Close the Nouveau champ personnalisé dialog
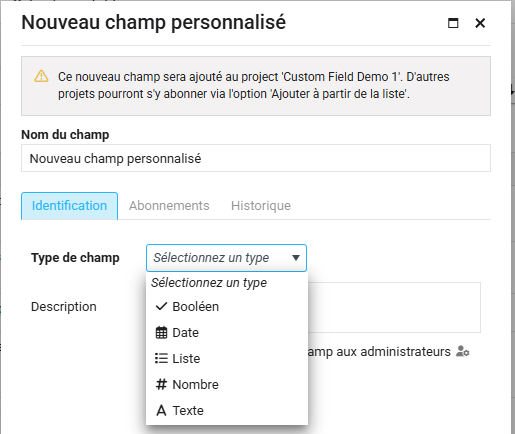Screen dimensions: 515x434 (480, 23)
